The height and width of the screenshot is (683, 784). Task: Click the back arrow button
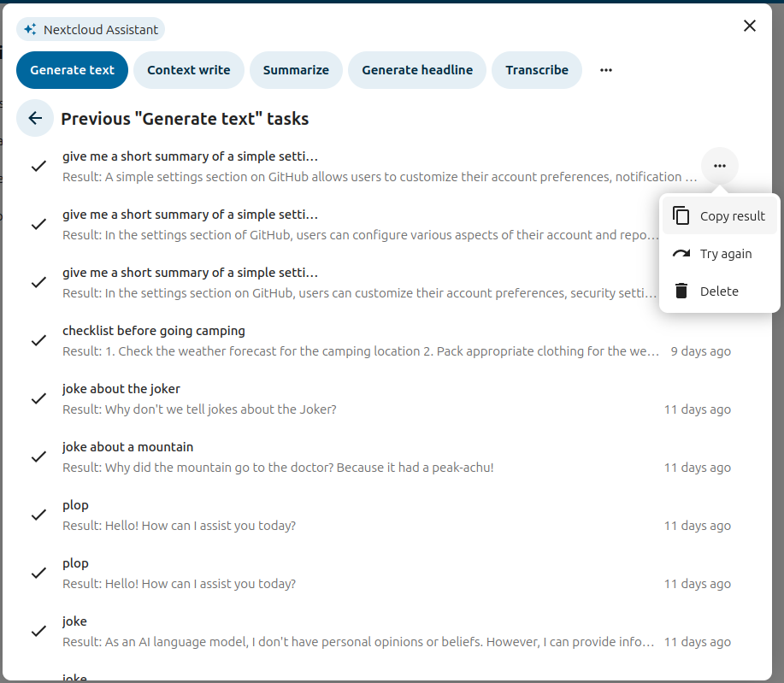tap(35, 119)
